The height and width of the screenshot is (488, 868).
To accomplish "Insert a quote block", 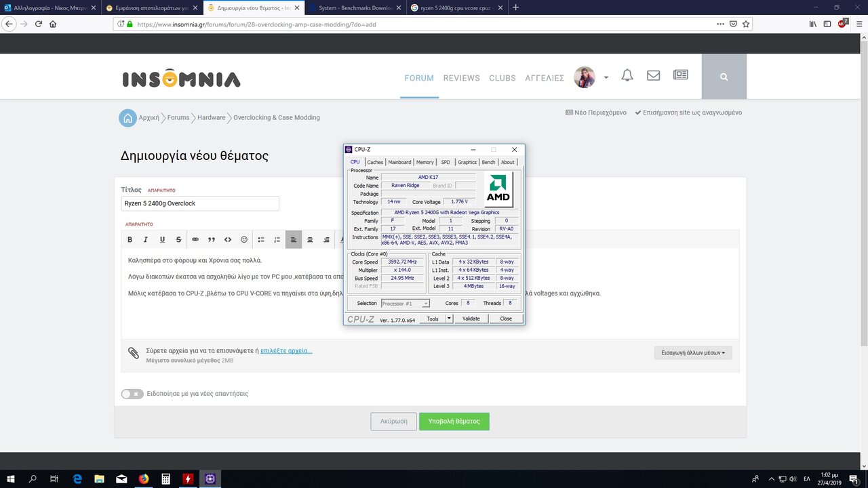I will click(212, 239).
